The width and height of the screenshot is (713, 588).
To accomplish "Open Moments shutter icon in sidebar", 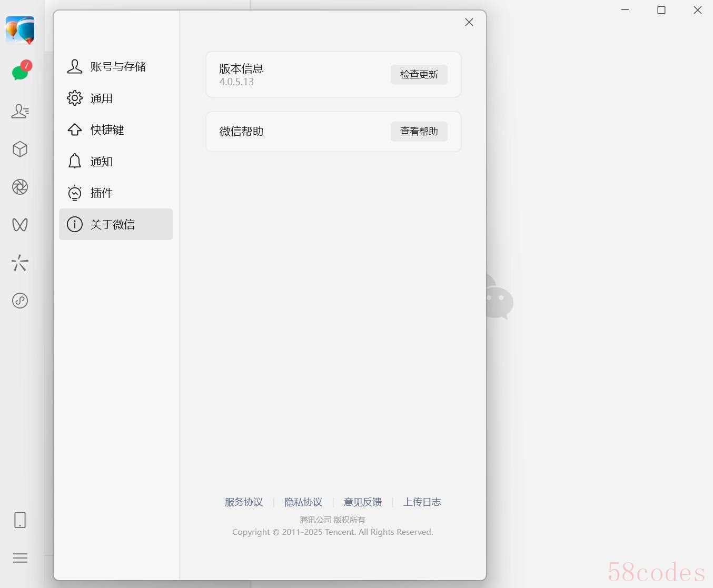I will [20, 187].
